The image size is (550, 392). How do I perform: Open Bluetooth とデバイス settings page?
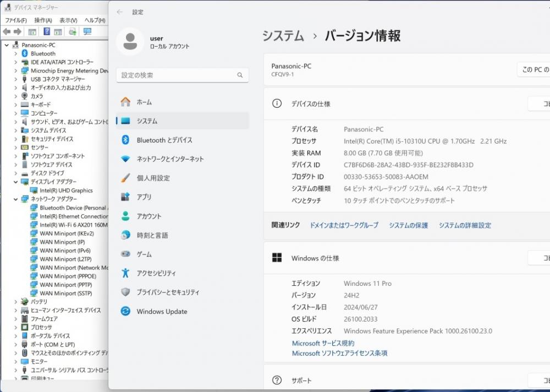click(164, 140)
